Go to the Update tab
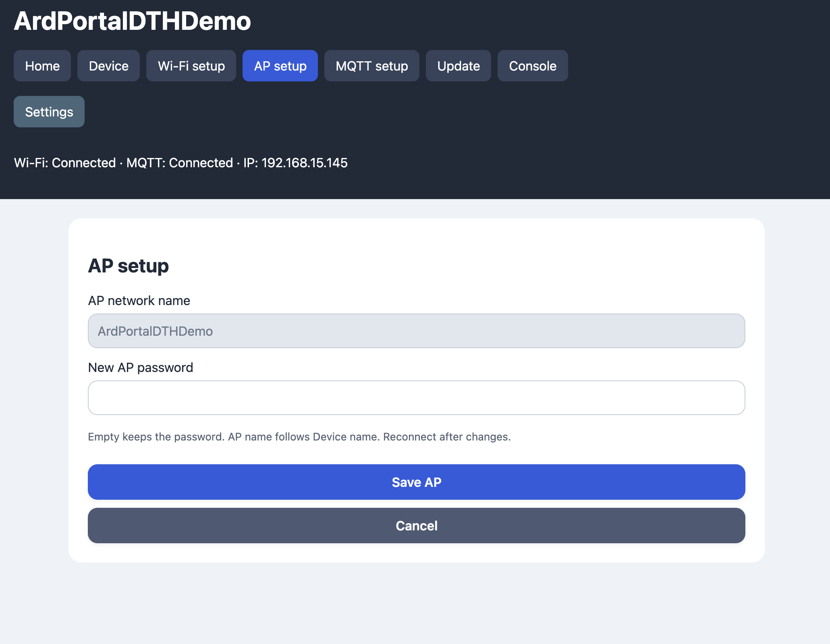 click(x=458, y=66)
